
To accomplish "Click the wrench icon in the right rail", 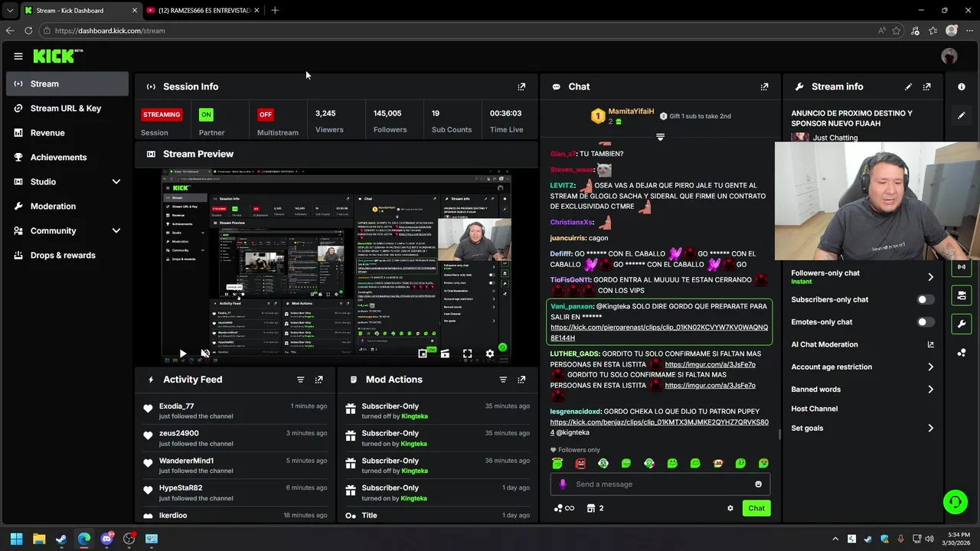I will 962,324.
